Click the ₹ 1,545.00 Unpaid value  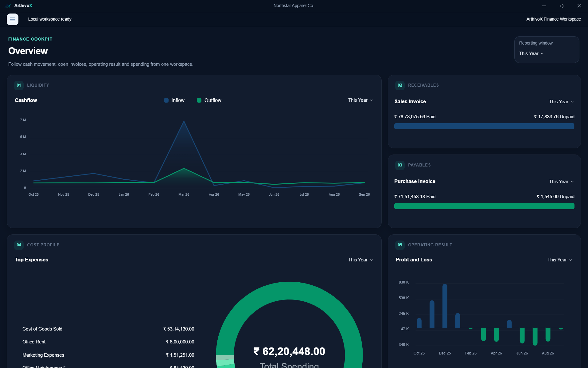[555, 197]
